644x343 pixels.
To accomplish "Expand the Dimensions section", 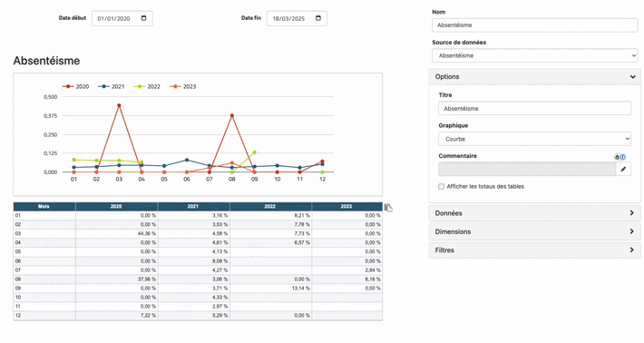I will [534, 231].
